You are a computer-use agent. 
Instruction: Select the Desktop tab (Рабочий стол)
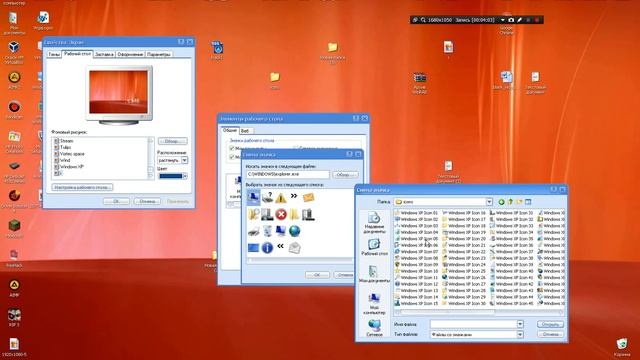pyautogui.click(x=78, y=53)
